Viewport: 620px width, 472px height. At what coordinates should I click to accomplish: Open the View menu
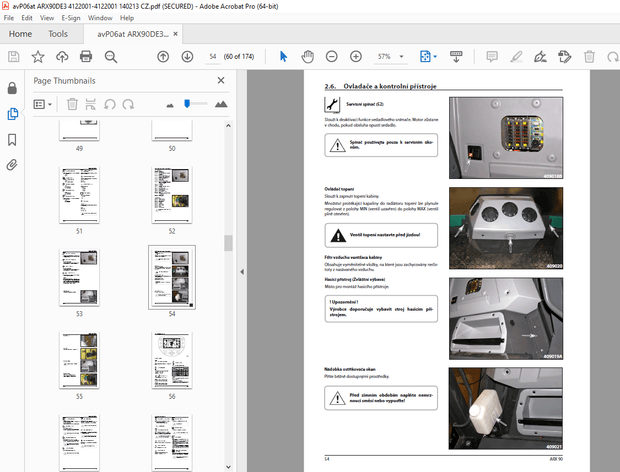point(47,18)
